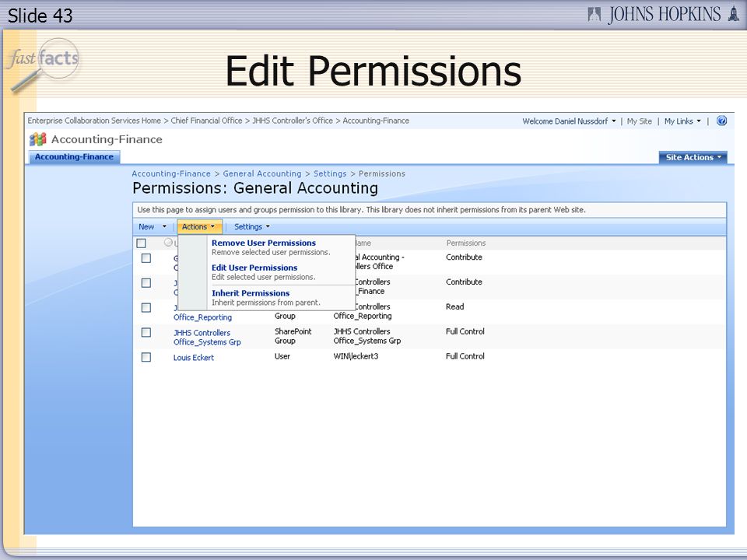Click the WIN\leckert3 user name cell

356,356
